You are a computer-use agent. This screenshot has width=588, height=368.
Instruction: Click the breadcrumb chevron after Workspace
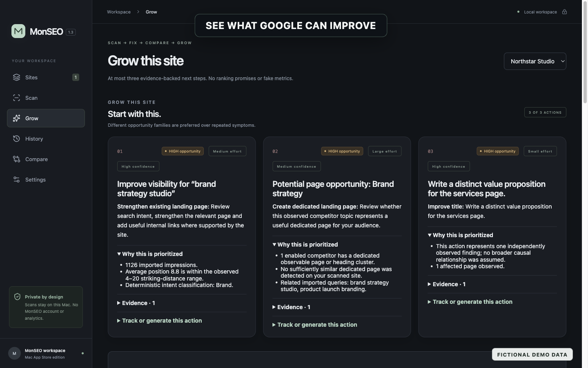tap(138, 12)
